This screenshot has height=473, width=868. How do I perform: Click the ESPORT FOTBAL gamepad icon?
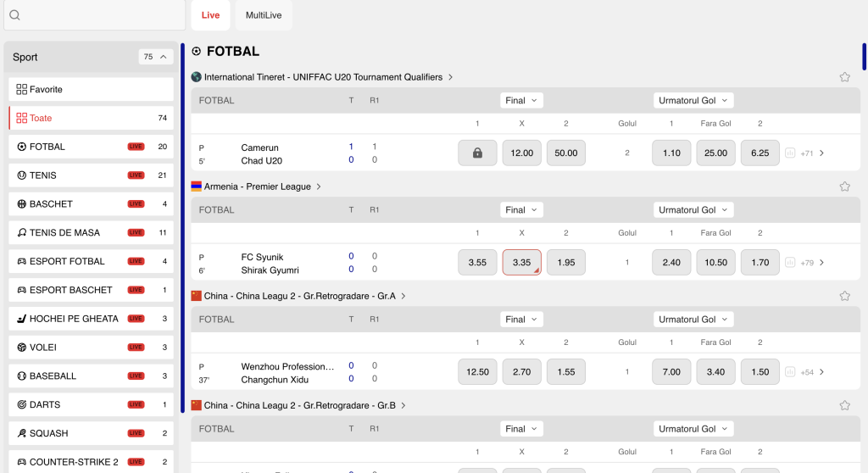(21, 261)
